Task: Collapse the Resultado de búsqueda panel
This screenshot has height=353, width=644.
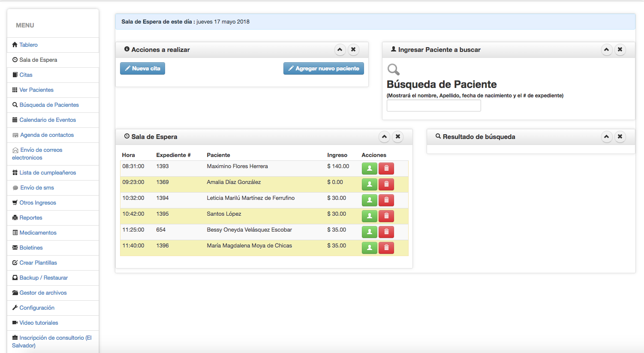Action: click(x=606, y=137)
